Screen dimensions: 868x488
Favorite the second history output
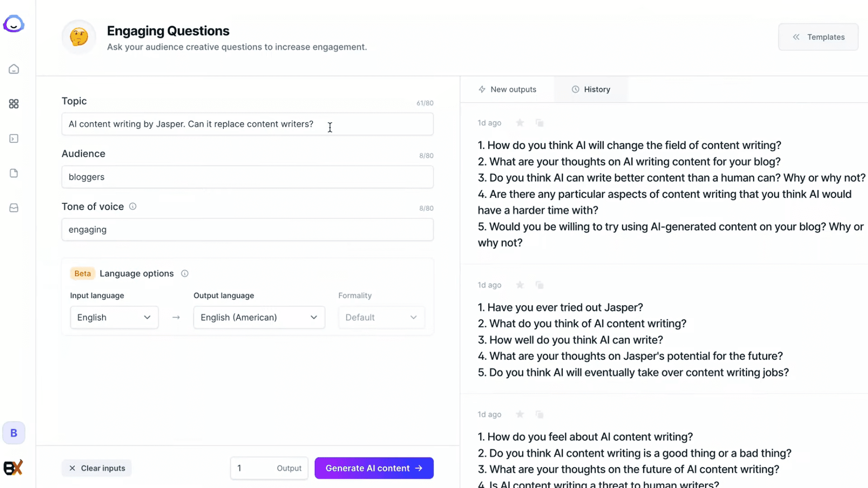[x=520, y=285]
